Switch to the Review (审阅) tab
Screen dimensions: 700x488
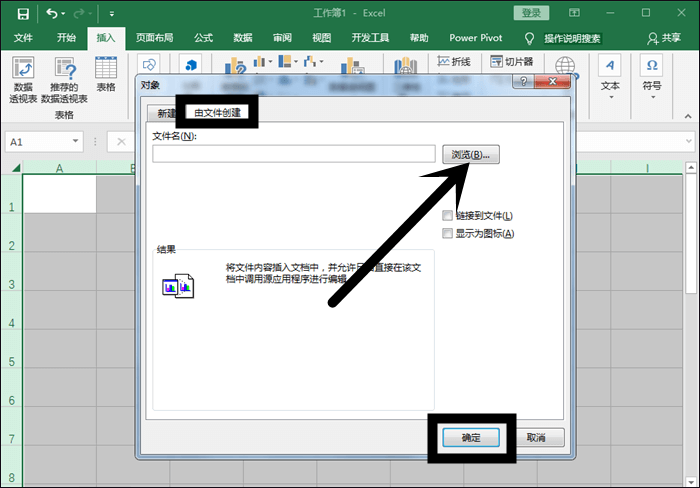(x=282, y=38)
